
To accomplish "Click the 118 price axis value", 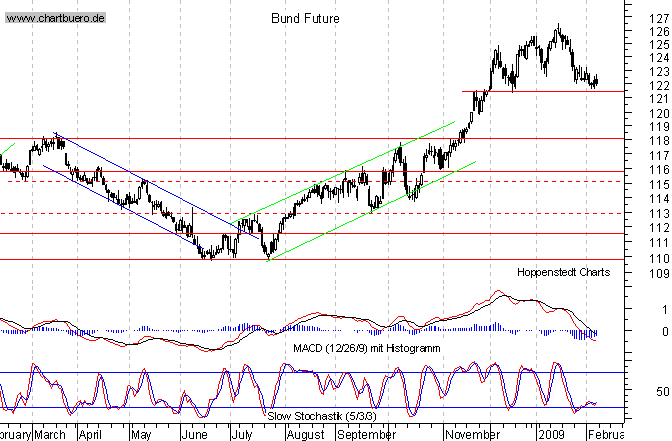I will (x=659, y=141).
